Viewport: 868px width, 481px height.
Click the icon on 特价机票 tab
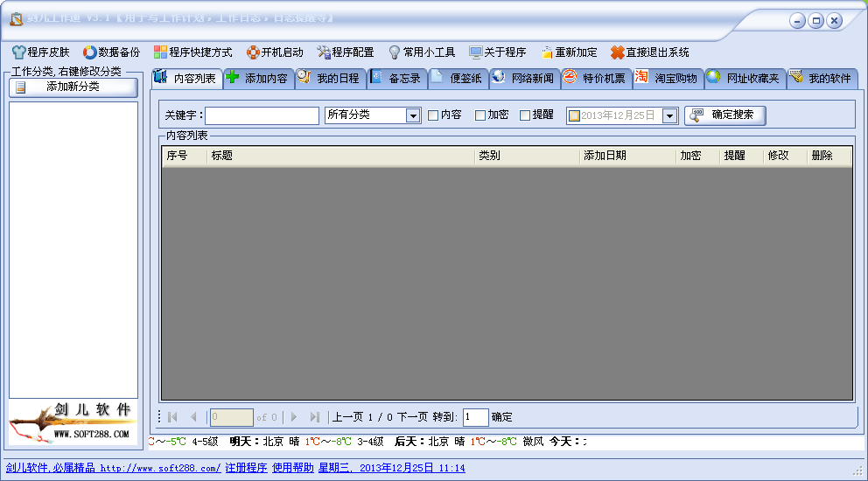(x=570, y=77)
